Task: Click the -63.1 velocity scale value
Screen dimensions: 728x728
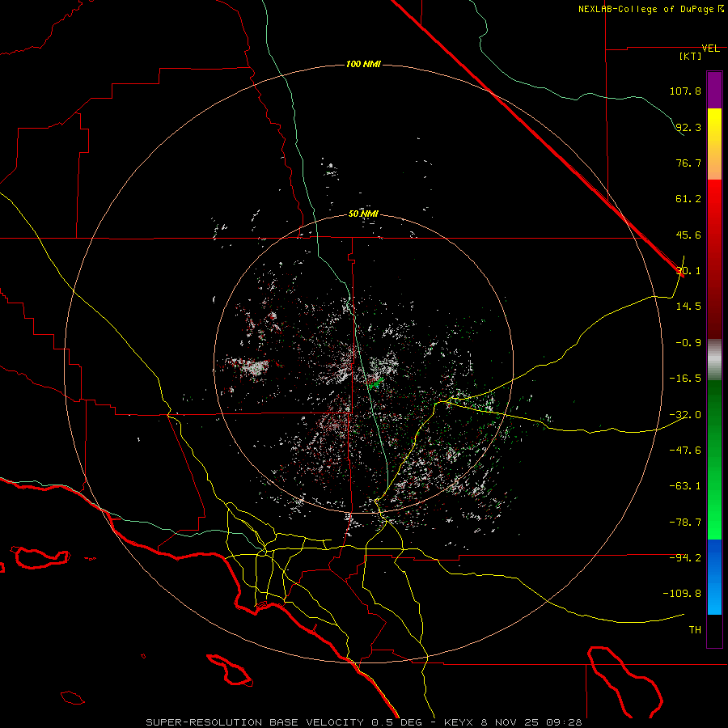Action: pyautogui.click(x=685, y=486)
